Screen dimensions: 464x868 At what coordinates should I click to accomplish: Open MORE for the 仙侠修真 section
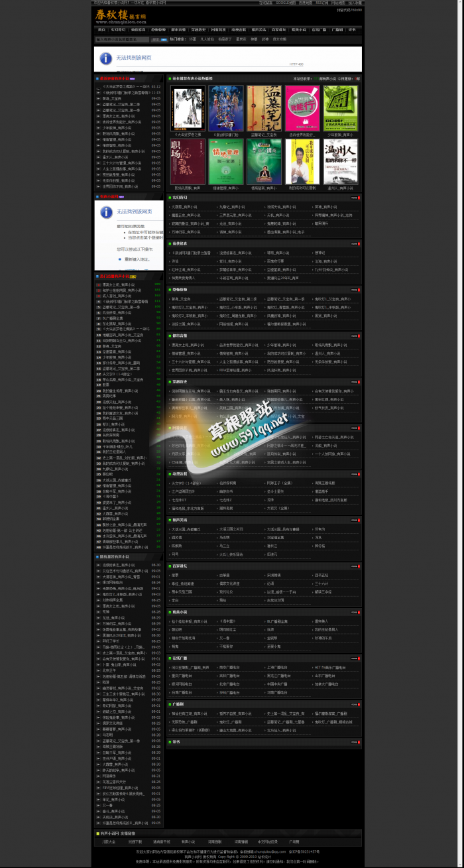pos(355,243)
